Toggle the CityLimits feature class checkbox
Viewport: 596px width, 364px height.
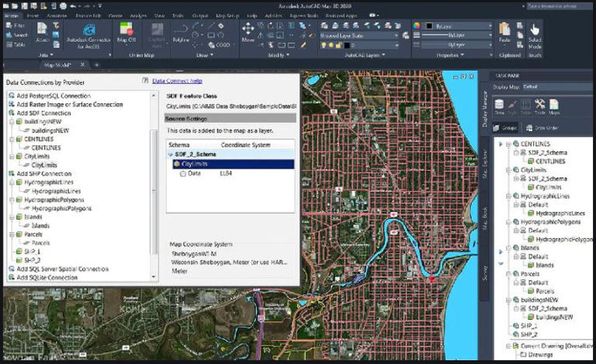[176, 164]
